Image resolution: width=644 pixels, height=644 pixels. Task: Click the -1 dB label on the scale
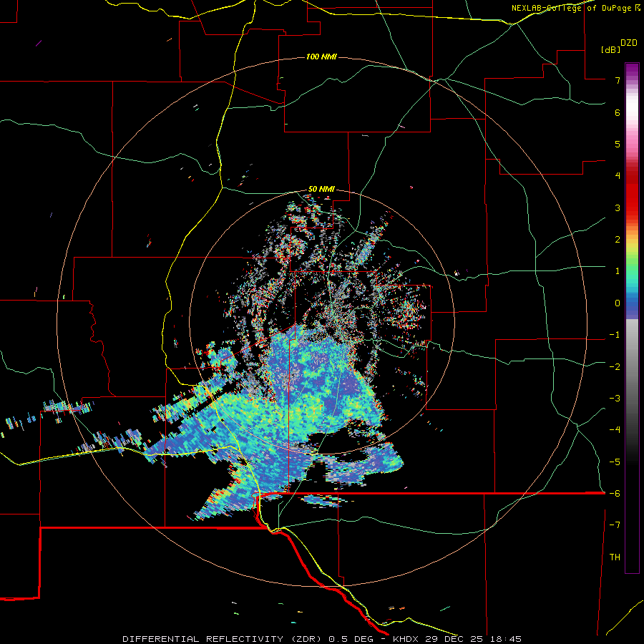[x=615, y=335]
